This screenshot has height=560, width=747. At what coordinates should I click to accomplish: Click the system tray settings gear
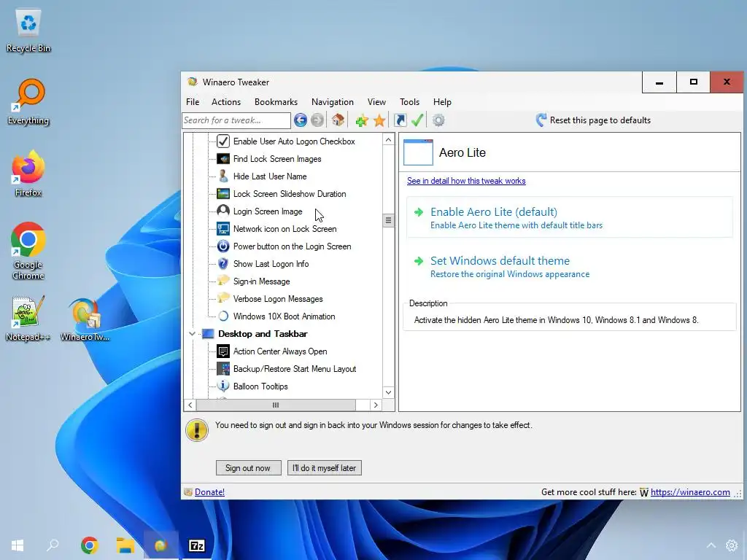pos(731,545)
